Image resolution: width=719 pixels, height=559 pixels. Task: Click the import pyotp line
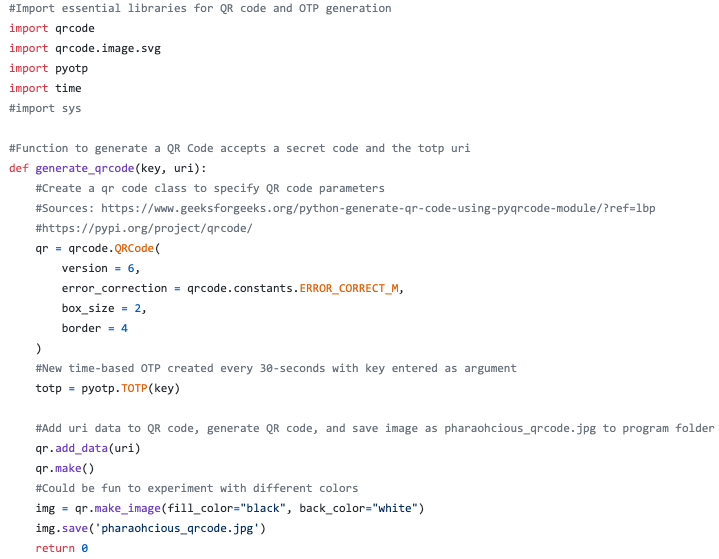point(48,68)
